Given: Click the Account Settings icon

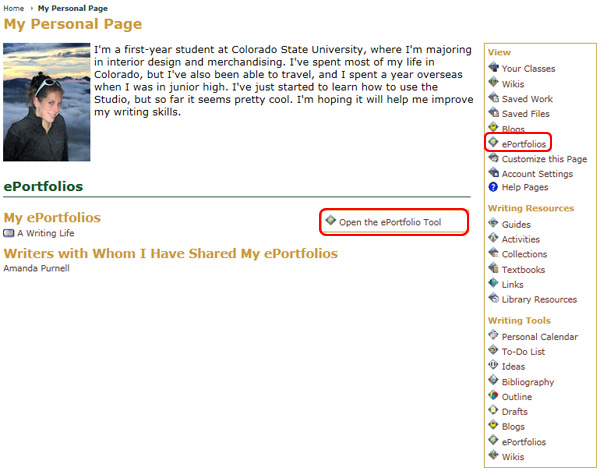Looking at the screenshot, I should point(494,173).
